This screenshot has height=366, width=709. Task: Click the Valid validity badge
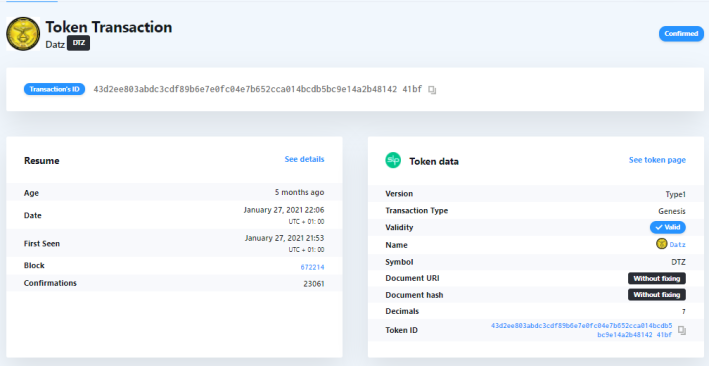tap(668, 227)
